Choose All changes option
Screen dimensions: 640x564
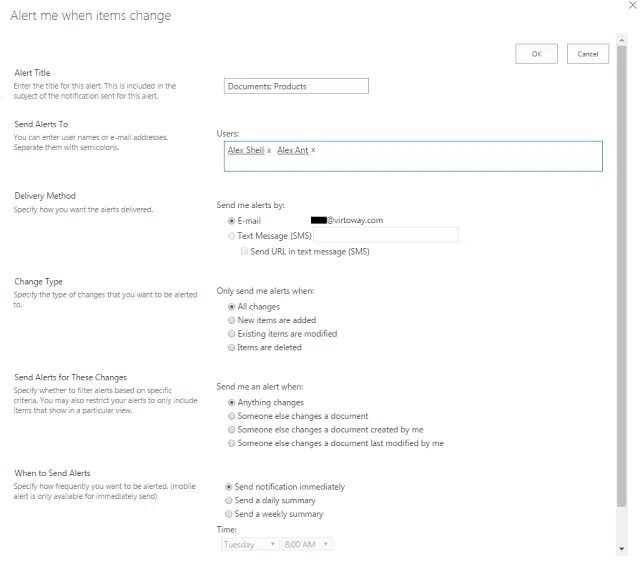(231, 306)
